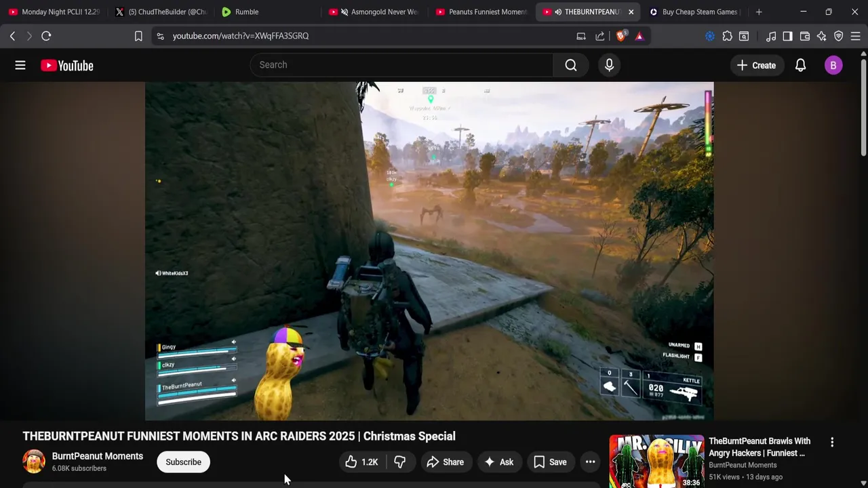Screen dimensions: 868x488
Task: Open the account avatar menu labeled B
Action: 833,65
